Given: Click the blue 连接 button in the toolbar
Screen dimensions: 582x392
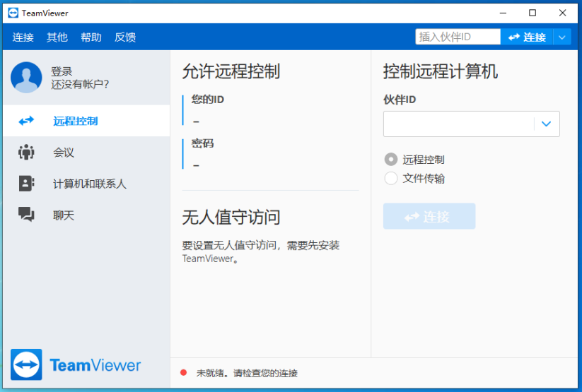Looking at the screenshot, I should (527, 37).
